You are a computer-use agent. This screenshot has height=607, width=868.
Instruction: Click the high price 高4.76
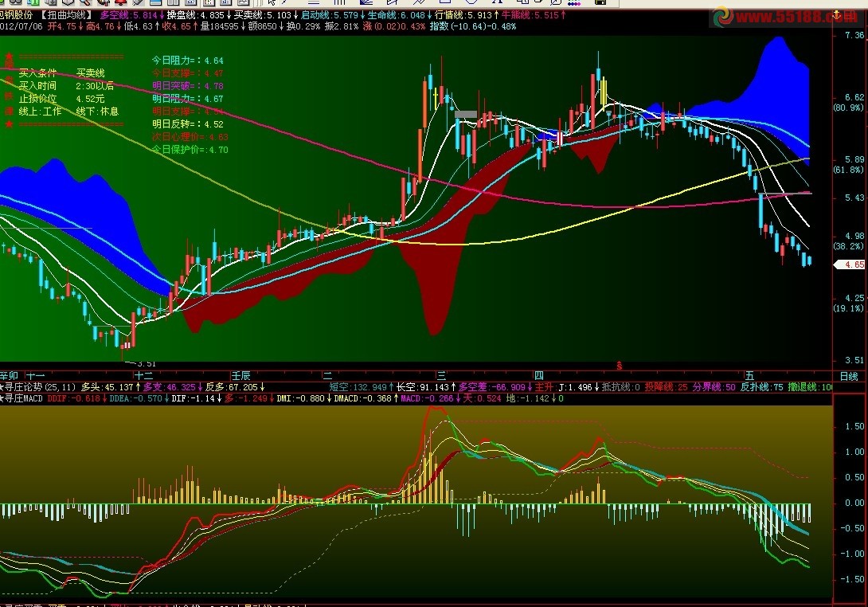pyautogui.click(x=99, y=26)
